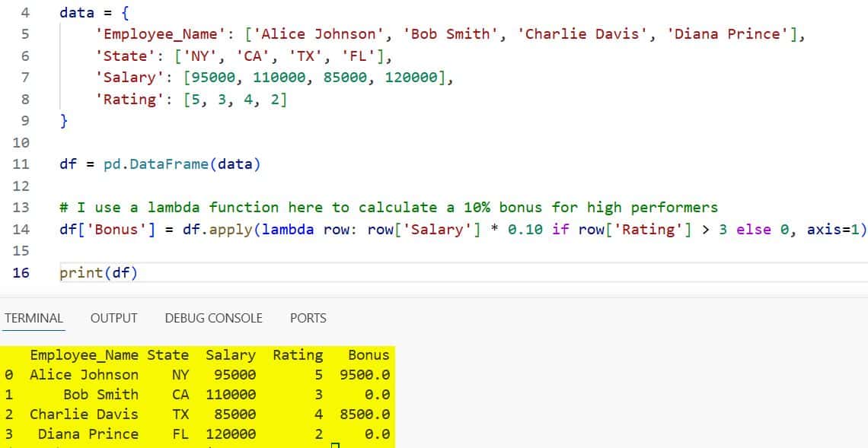Click the Bonus column header in terminal
Screen dimensions: 868x448
pyautogui.click(x=368, y=354)
